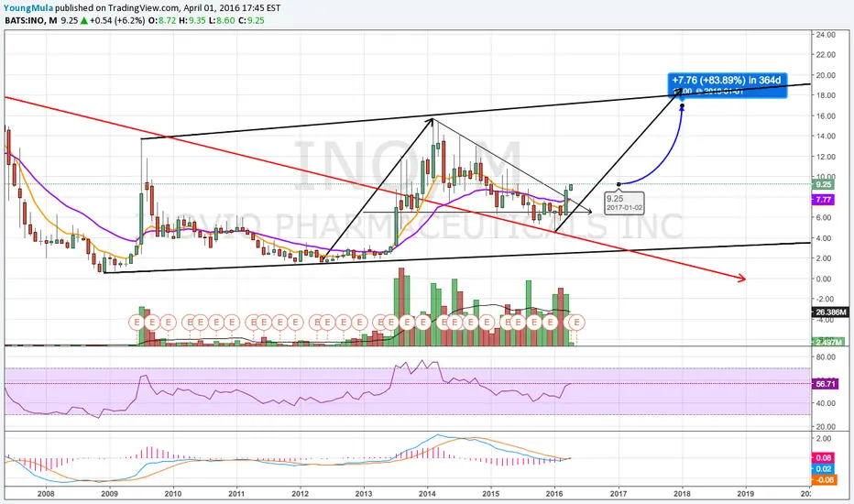Click the purple 7.77 moving average tag

pos(823,200)
